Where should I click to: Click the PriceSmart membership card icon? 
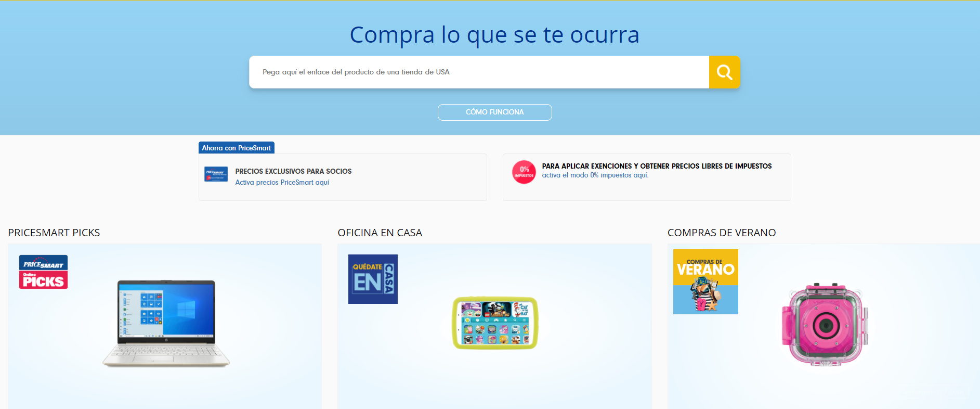click(x=216, y=174)
